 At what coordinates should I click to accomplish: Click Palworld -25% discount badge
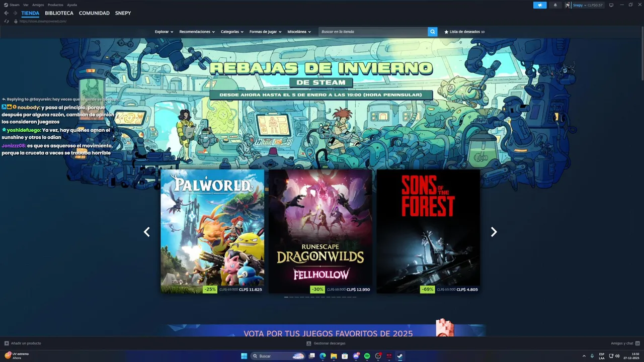(x=210, y=289)
